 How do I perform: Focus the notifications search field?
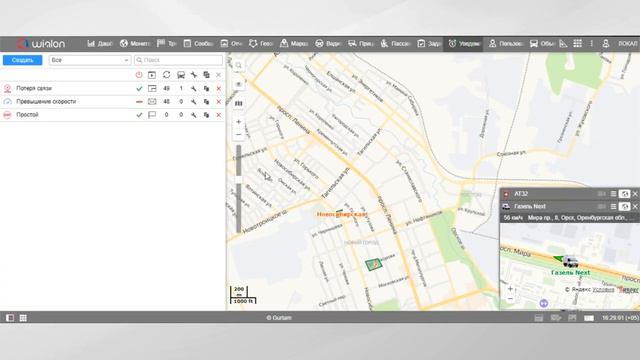pos(178,60)
